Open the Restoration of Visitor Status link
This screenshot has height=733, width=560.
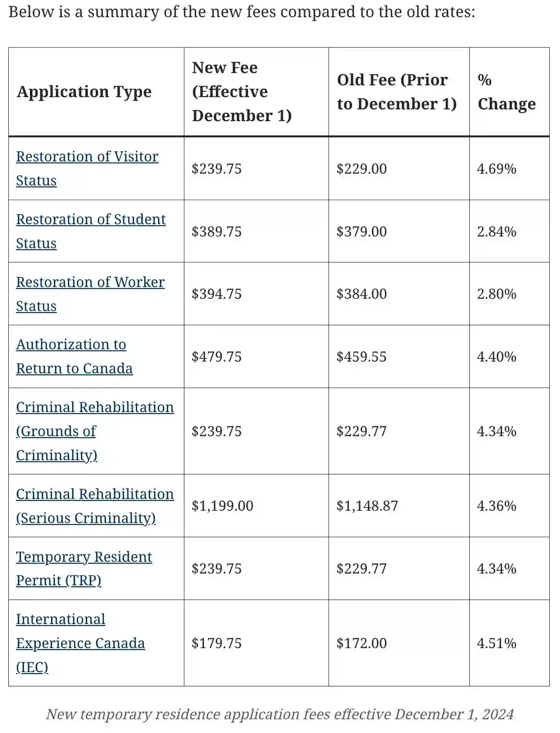click(87, 157)
